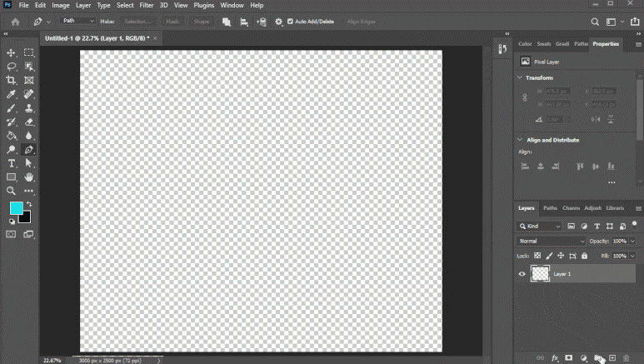Screen dimensions: 644x364
Task: Select the Clone Stamp tool
Action: pos(29,108)
